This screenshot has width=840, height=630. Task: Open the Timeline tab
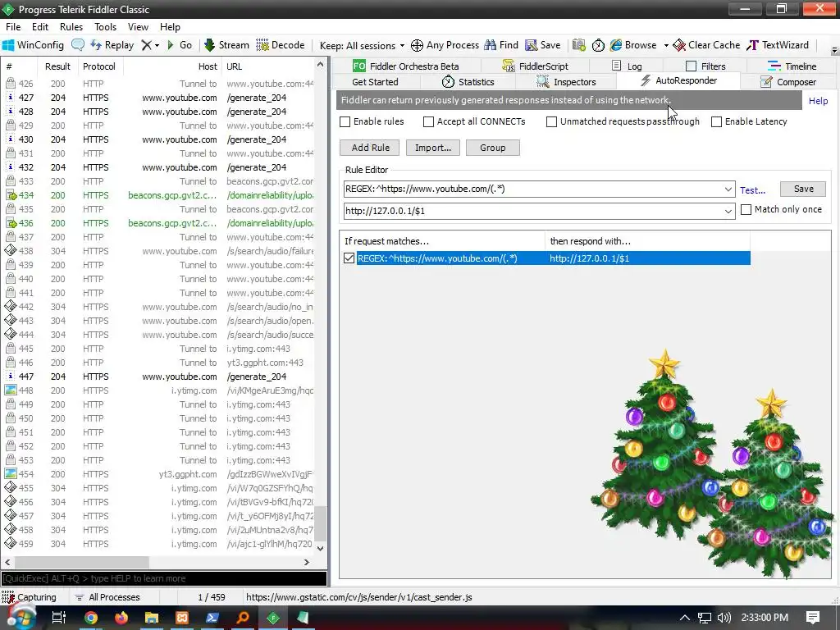point(792,66)
